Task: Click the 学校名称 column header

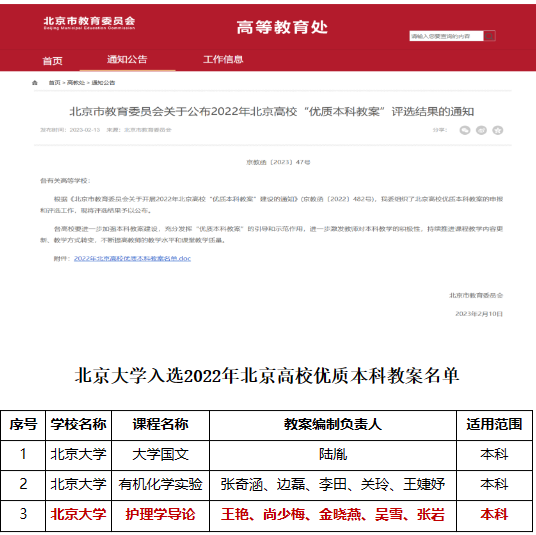Action: (x=78, y=425)
